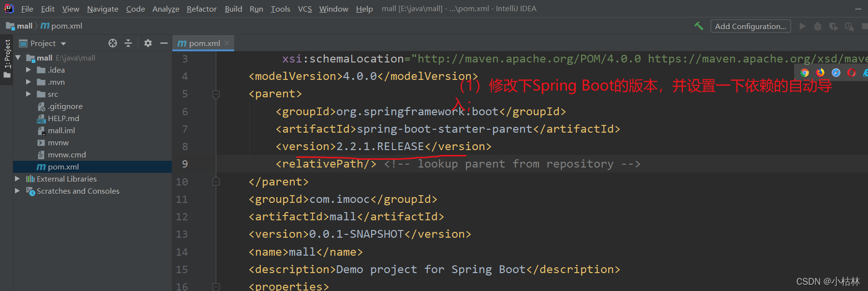Open the Refactor menu
This screenshot has height=291, width=868.
[x=202, y=9]
